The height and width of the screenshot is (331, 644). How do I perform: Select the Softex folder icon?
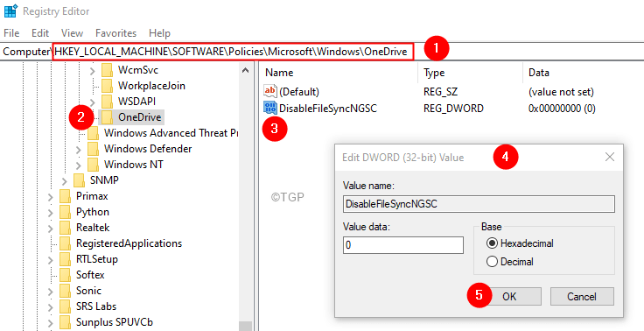pyautogui.click(x=66, y=275)
